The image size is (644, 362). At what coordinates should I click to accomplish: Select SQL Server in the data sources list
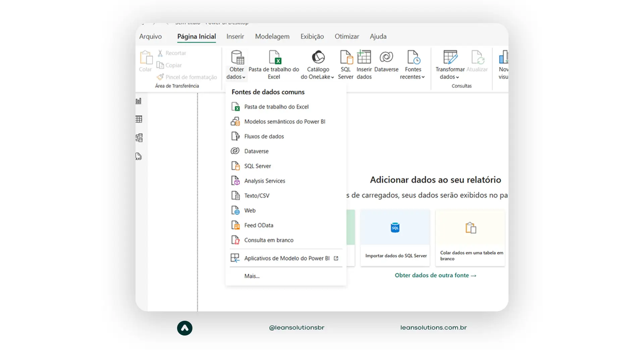(x=286, y=166)
